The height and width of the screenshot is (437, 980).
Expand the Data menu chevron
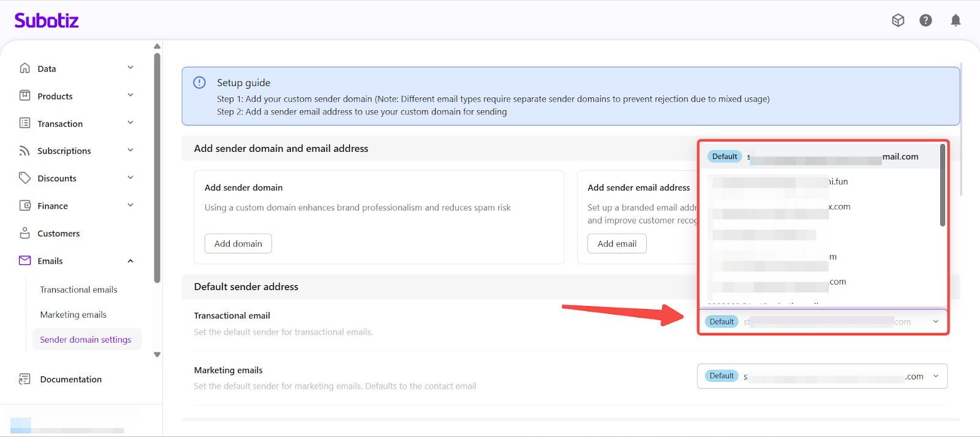click(x=130, y=68)
